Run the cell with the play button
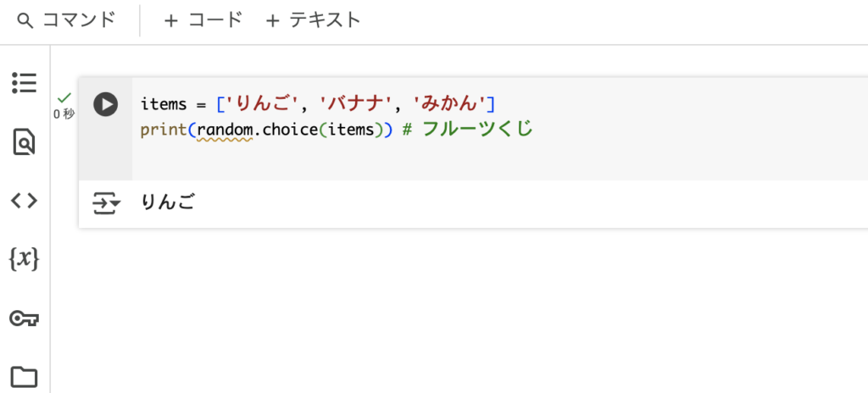868x393 pixels. tap(105, 104)
